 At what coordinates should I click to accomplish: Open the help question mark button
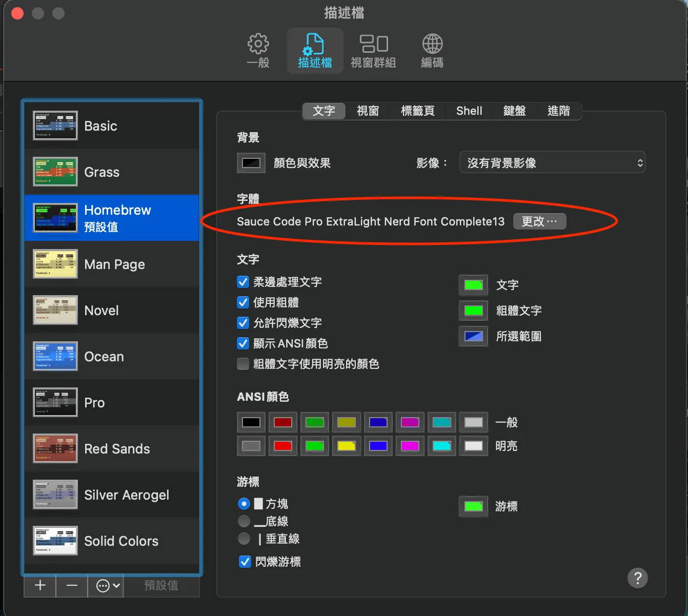[x=637, y=579]
